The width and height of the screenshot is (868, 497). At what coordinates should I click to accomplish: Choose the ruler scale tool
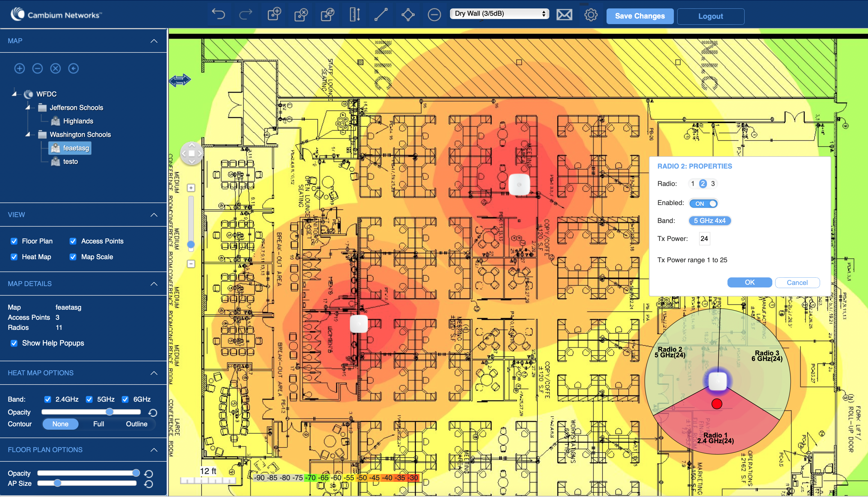click(354, 15)
